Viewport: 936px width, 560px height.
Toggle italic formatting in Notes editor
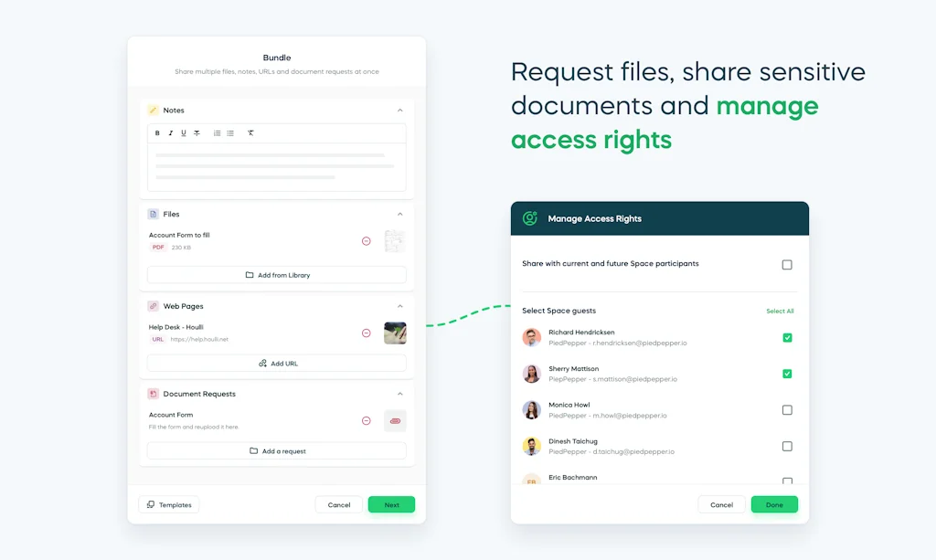(x=170, y=133)
